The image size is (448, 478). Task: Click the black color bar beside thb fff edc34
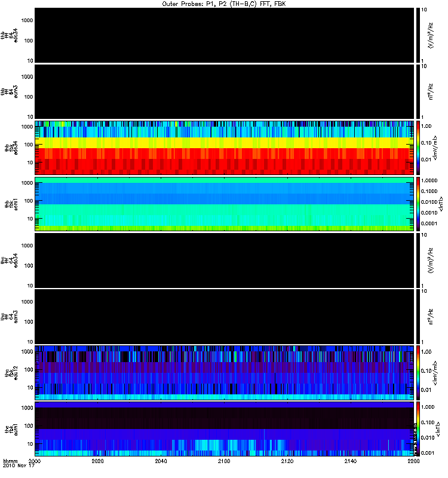click(x=418, y=35)
